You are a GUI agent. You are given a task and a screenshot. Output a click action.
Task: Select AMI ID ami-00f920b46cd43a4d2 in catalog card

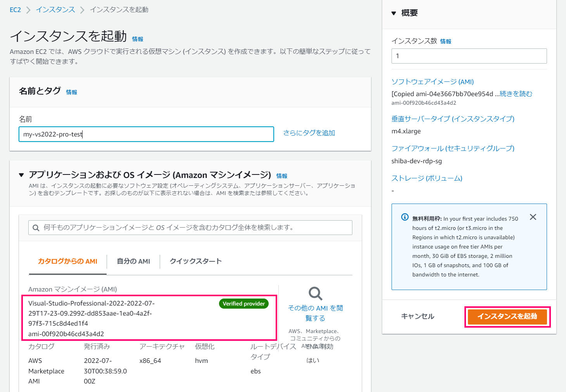pos(66,334)
